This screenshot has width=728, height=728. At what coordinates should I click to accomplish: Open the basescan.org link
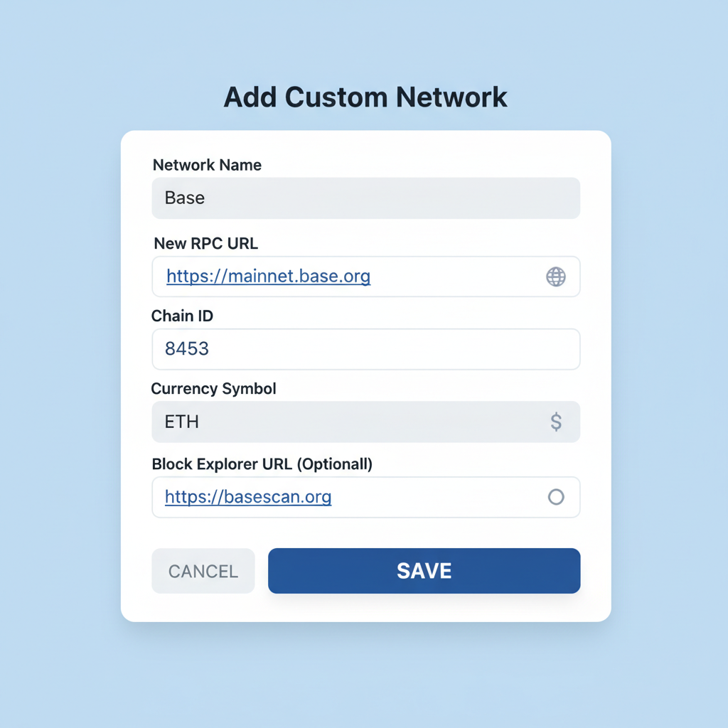247,497
